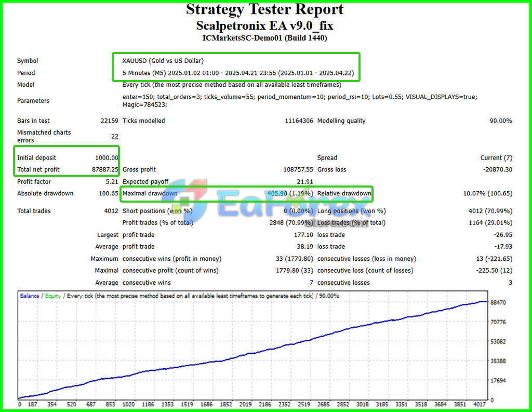Click the "Profit factor" label
Screen dimensions: 532x412
[x=34, y=182]
